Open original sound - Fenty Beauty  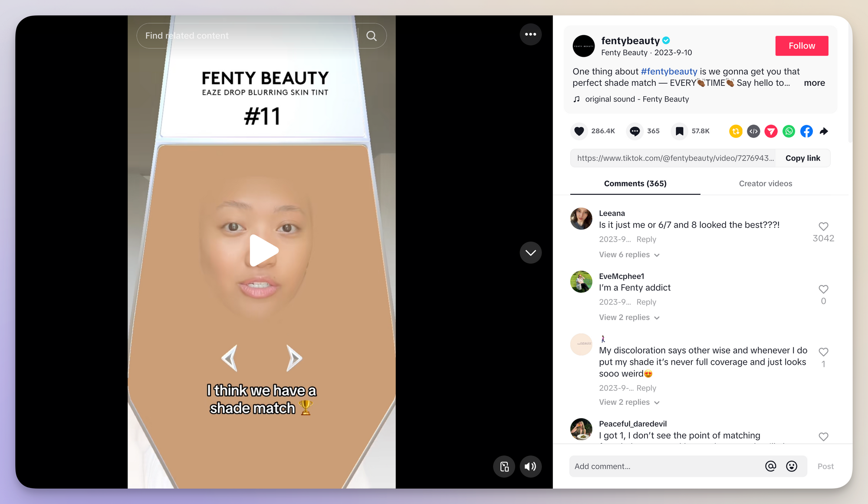(637, 99)
